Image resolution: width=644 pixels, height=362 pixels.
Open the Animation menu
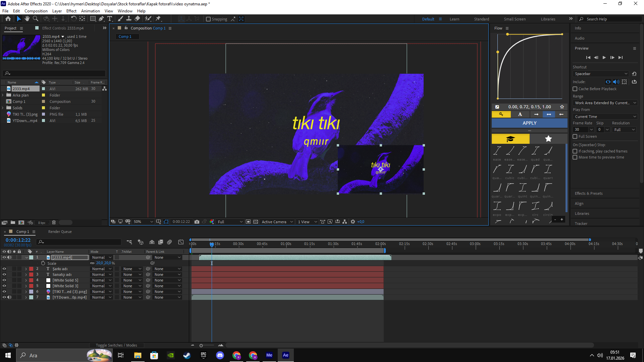90,11
